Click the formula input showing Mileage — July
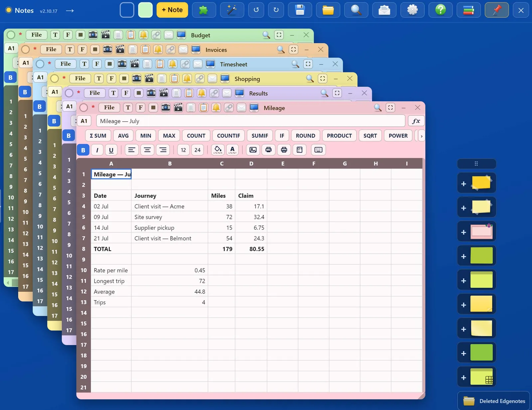The width and height of the screenshot is (532, 410). (251, 121)
